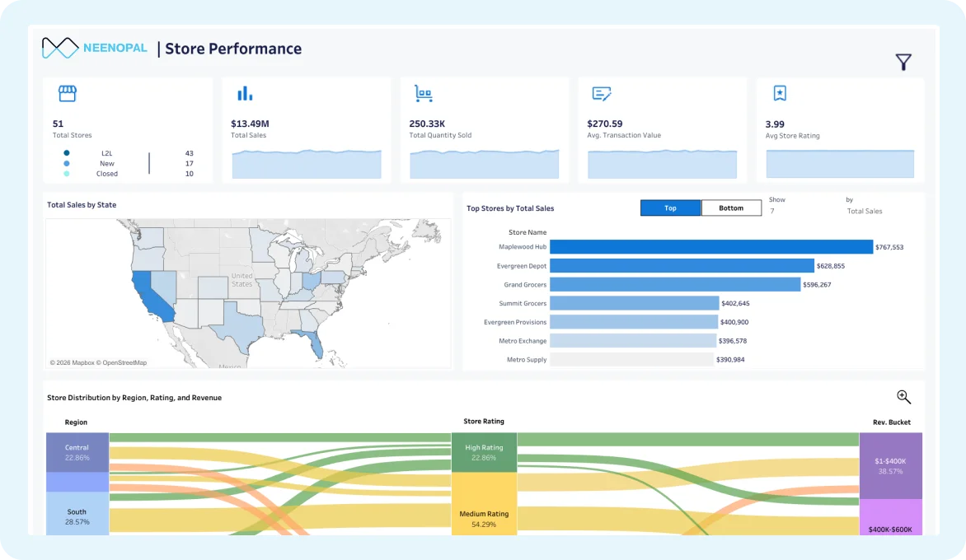Click the $400K-$600K revenue bucket block

point(891,517)
